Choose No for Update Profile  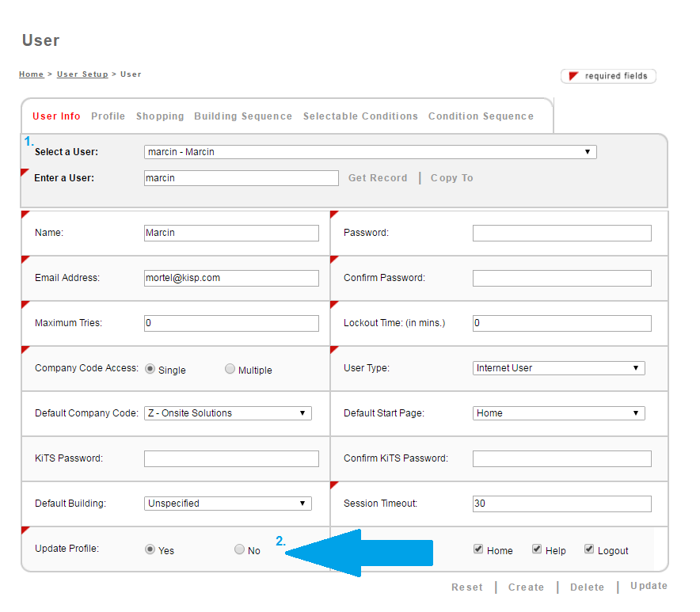point(239,549)
